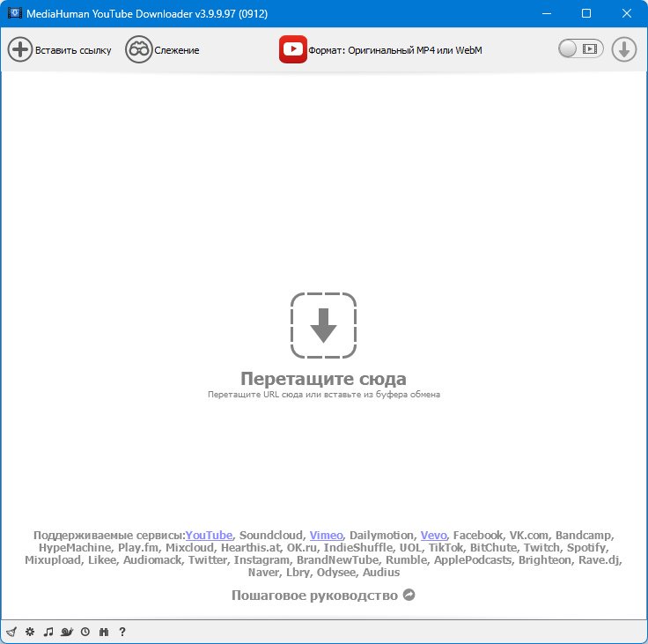The width and height of the screenshot is (648, 644).
Task: Click the music note icon
Action: (x=48, y=632)
